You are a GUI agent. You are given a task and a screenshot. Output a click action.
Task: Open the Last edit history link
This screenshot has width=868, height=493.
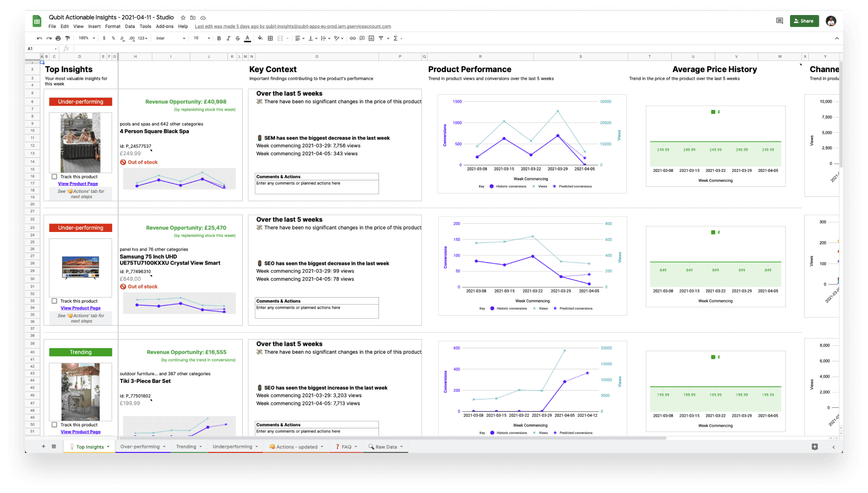click(293, 27)
